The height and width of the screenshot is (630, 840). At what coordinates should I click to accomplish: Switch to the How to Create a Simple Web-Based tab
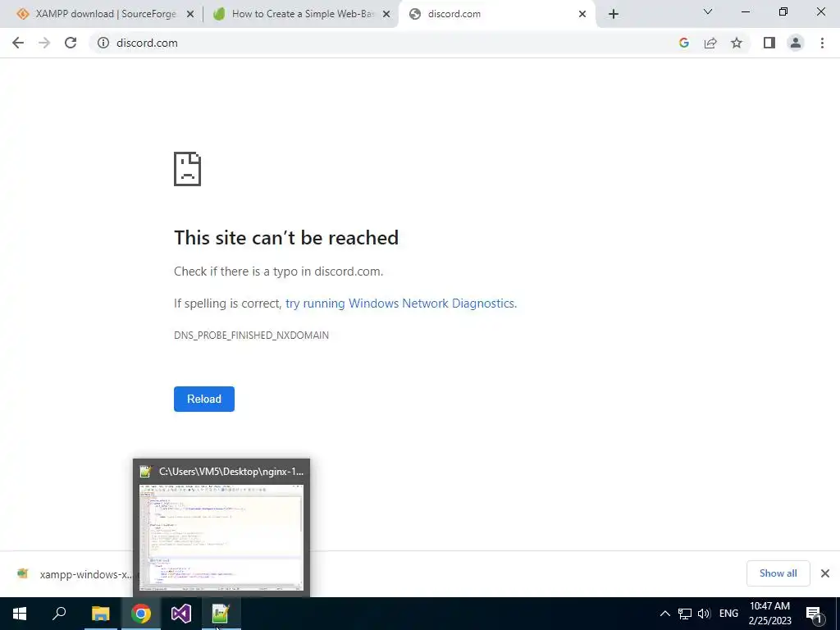coord(303,14)
